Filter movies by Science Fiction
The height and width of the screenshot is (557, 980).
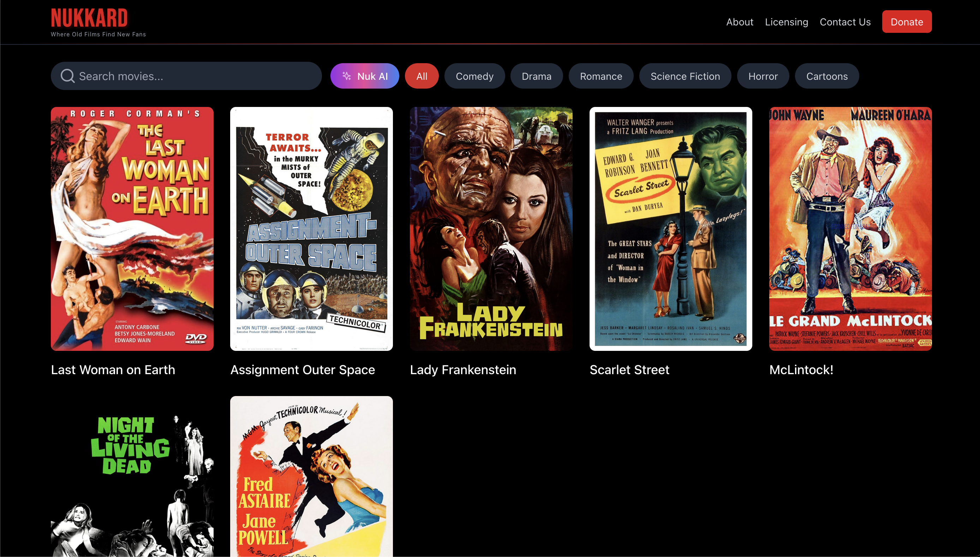[x=685, y=76]
